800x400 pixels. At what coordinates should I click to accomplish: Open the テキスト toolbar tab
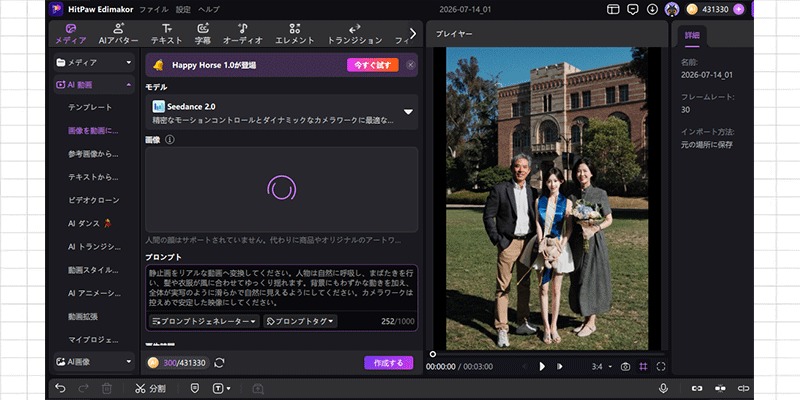tap(166, 34)
